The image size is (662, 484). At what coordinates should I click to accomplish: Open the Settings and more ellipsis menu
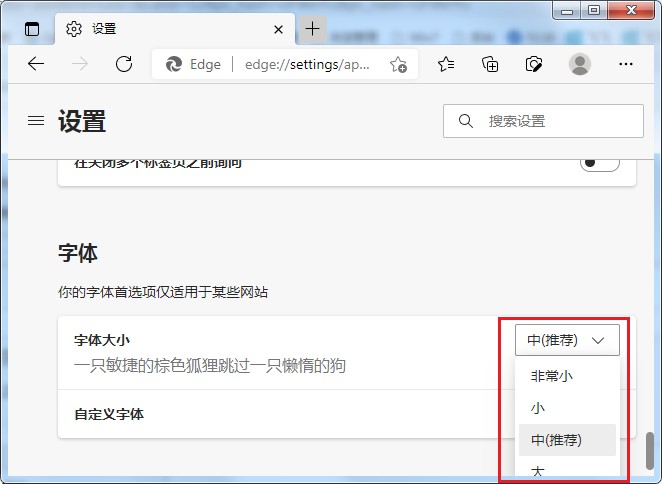point(626,64)
